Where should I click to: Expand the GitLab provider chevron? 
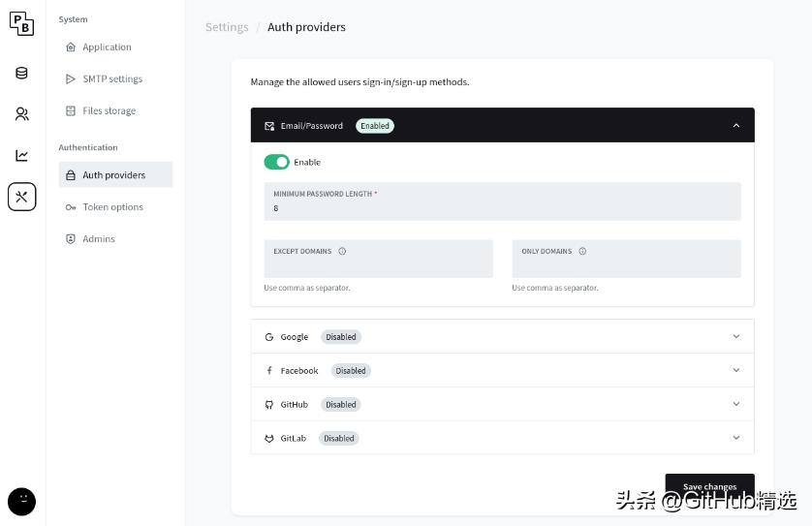point(735,438)
